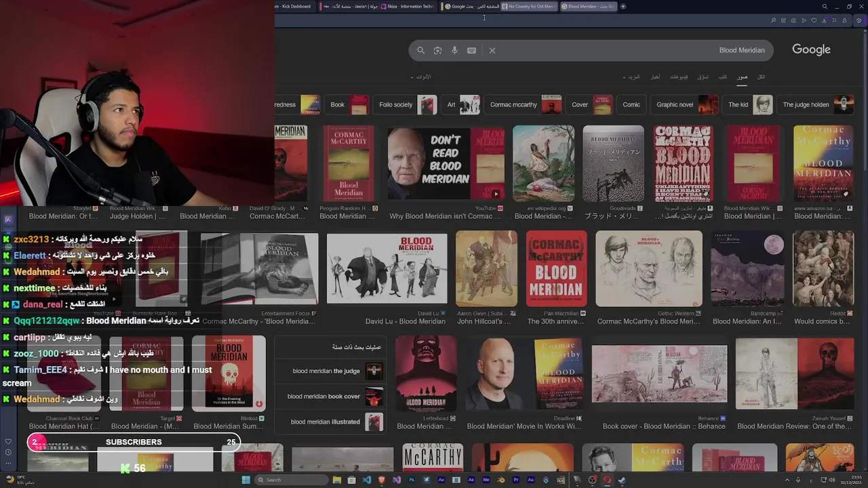Open Letterboxd Blood Meridian poster image

coord(427,373)
